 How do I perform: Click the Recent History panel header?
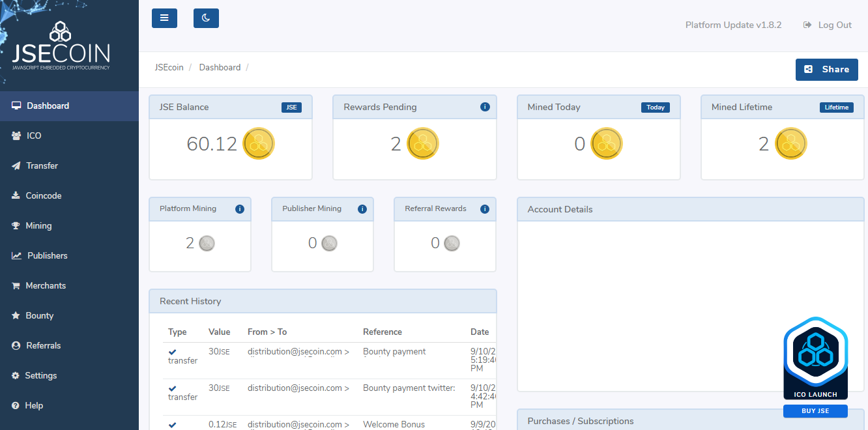pos(323,301)
